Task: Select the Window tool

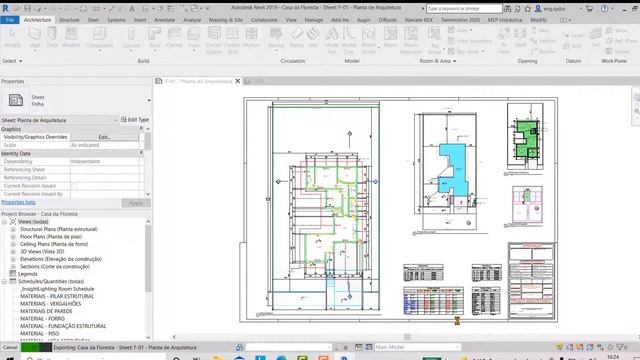Action: click(x=71, y=37)
